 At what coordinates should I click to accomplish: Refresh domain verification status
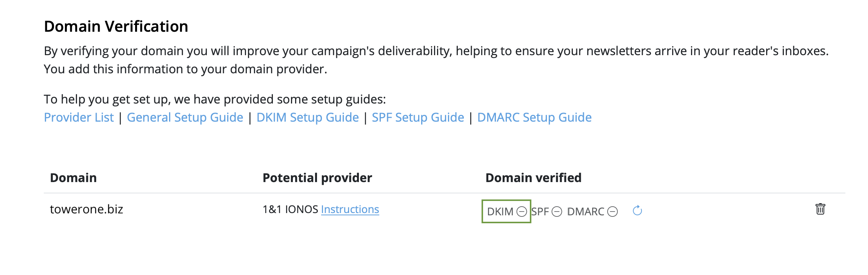(637, 210)
